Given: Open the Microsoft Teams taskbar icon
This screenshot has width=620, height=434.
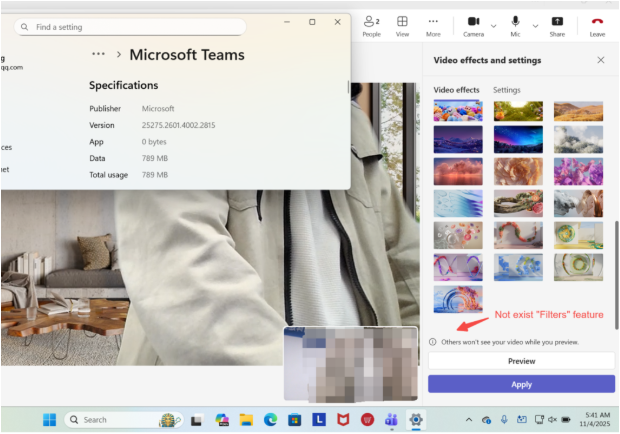Looking at the screenshot, I should [391, 420].
